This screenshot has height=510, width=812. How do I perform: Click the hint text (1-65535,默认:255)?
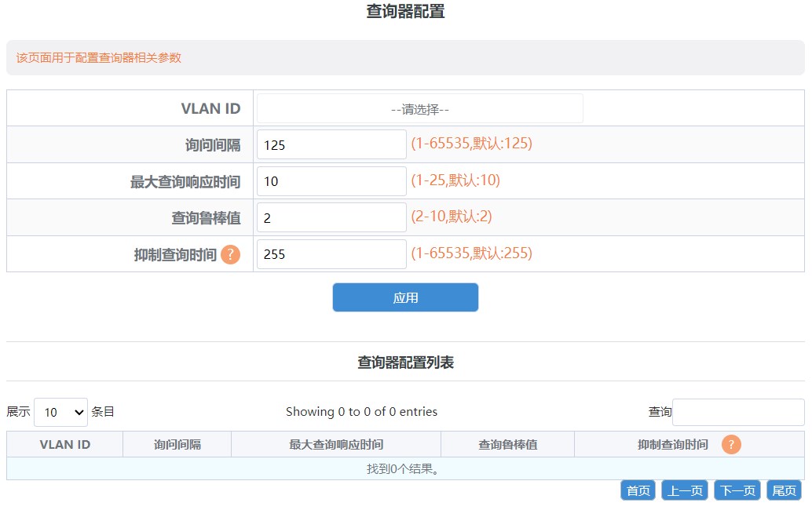tap(472, 253)
